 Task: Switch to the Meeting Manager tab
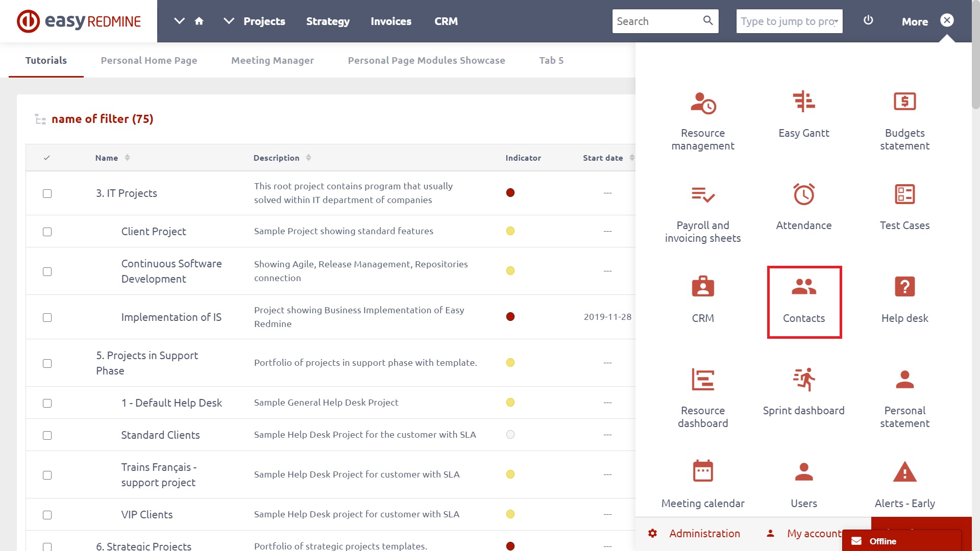coord(272,60)
